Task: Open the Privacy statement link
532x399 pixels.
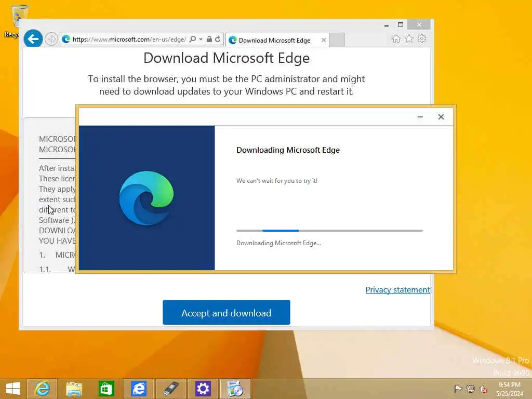Action: coord(397,290)
